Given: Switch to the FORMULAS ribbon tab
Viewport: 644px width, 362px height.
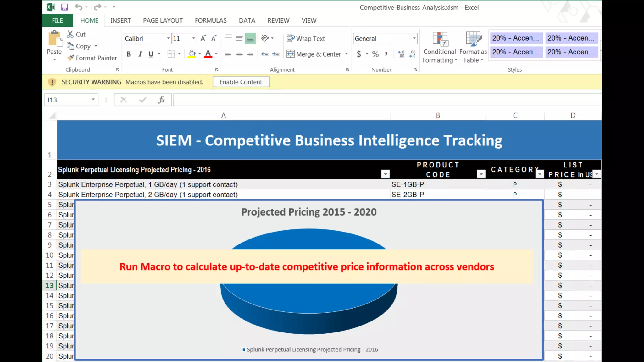Looking at the screenshot, I should click(210, 20).
